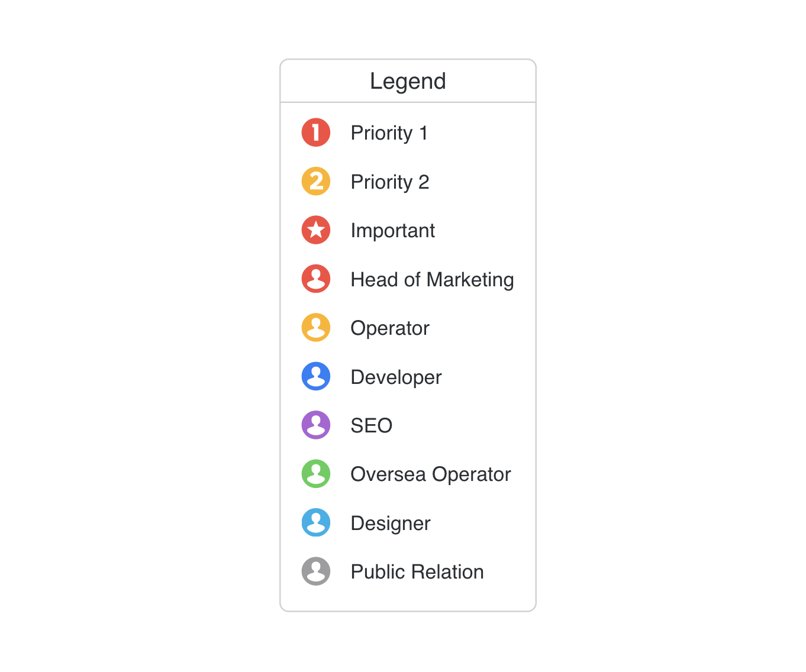Select the purple SEO person icon
This screenshot has width=806, height=672.
point(316,425)
